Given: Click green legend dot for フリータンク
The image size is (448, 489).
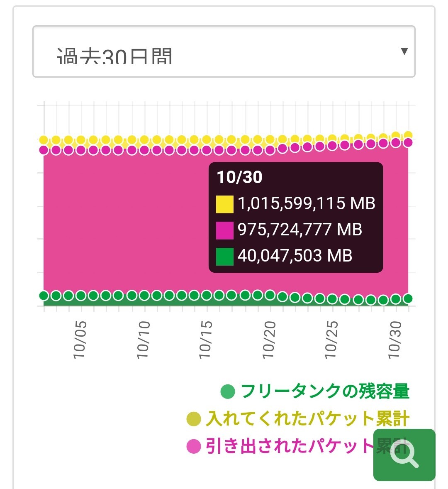Looking at the screenshot, I should (x=227, y=392).
